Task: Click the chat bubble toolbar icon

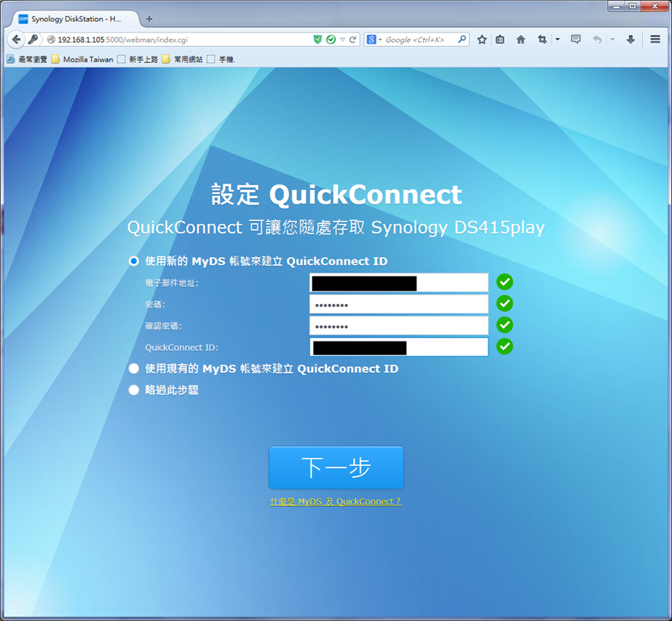Action: tap(576, 40)
